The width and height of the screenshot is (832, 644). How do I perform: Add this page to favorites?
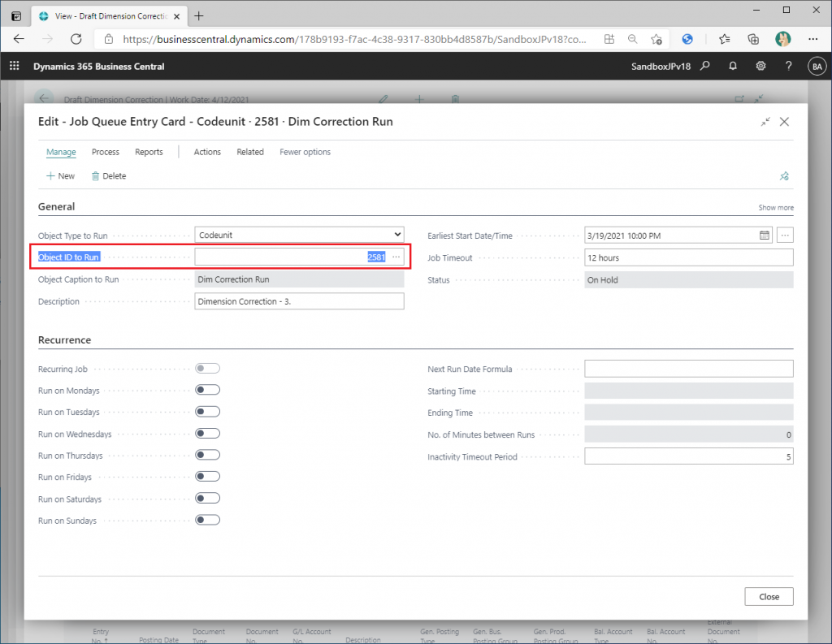pos(656,39)
